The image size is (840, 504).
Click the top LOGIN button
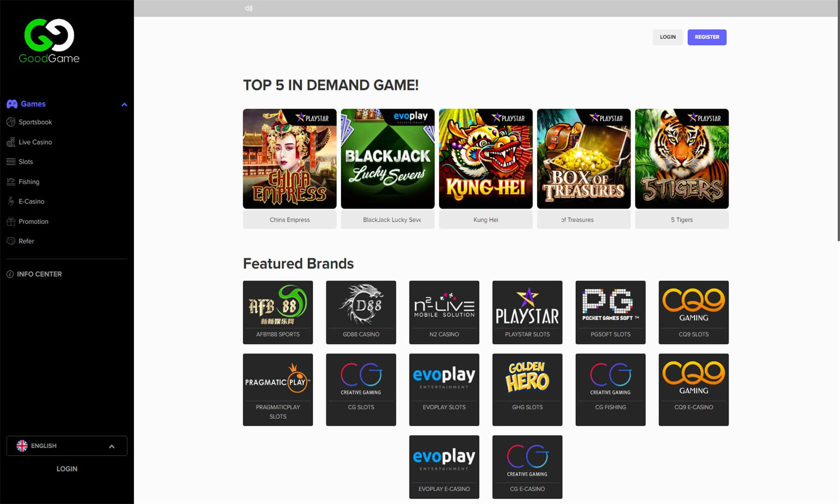pyautogui.click(x=667, y=37)
